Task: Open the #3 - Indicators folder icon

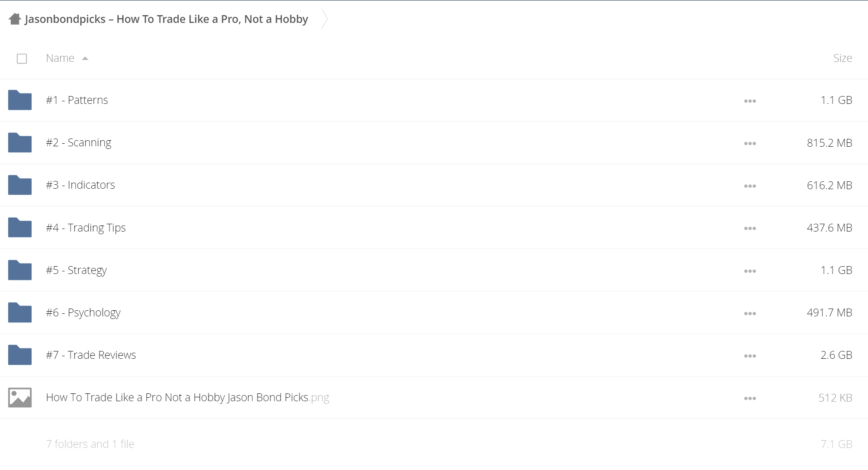Action: (x=20, y=185)
